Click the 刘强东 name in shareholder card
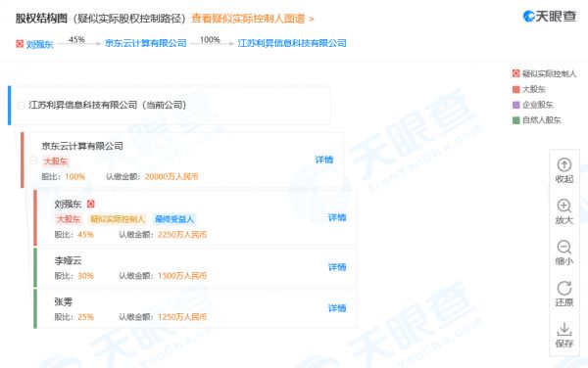 point(68,204)
